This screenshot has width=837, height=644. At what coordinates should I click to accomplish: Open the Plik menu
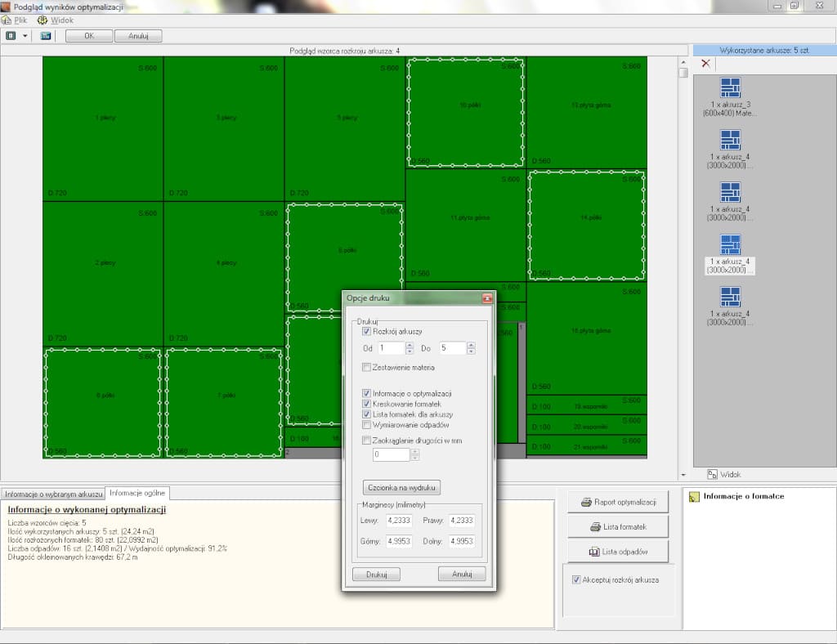pos(20,20)
